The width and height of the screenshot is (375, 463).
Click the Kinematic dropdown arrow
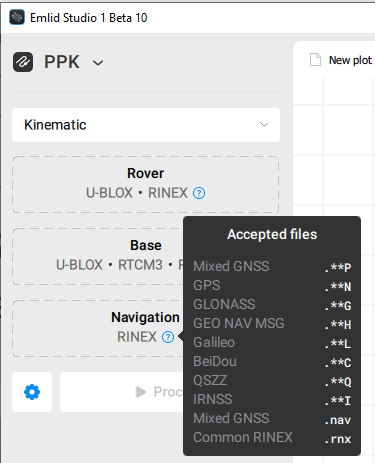pos(264,125)
